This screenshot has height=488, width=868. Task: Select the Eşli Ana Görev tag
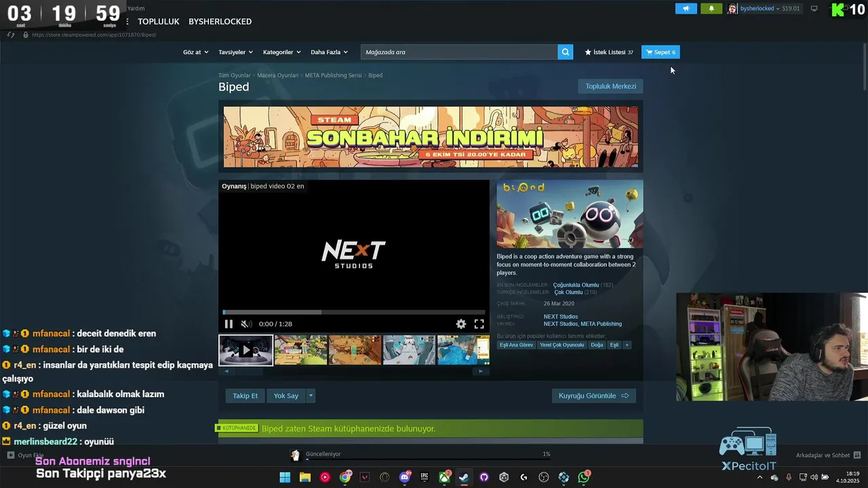pos(516,345)
